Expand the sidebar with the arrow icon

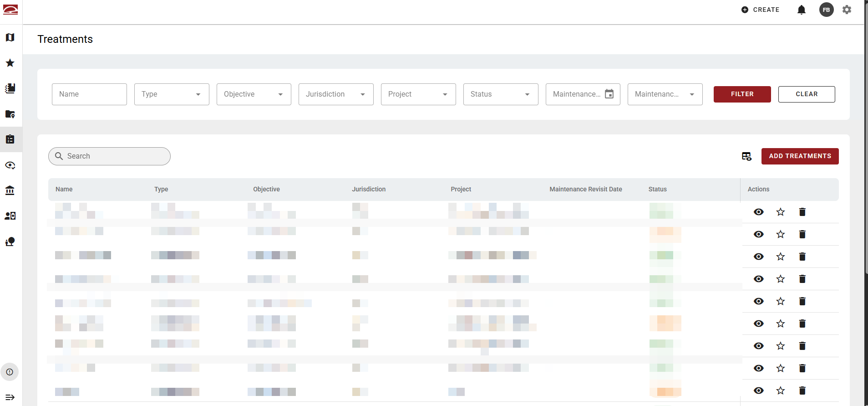click(x=10, y=397)
